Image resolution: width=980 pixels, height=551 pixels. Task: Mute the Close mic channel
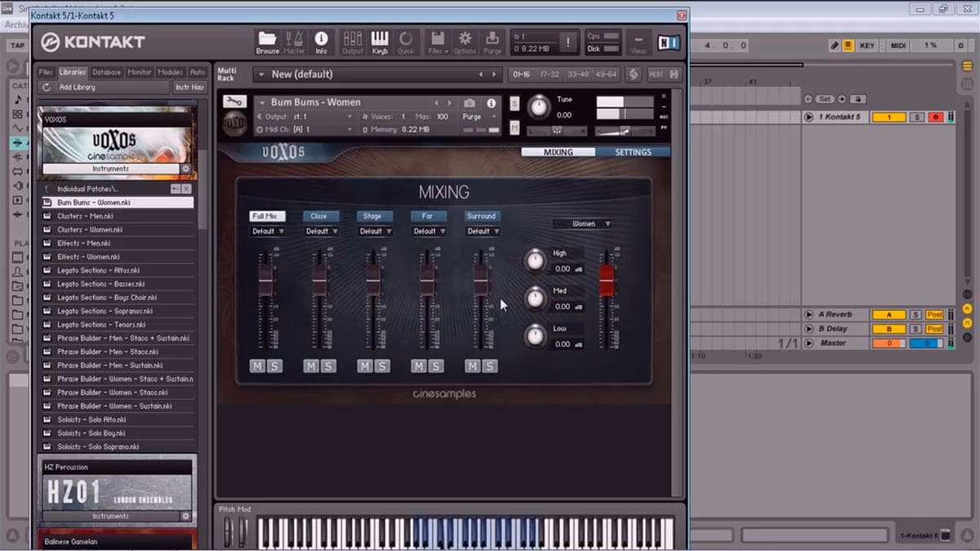click(311, 366)
